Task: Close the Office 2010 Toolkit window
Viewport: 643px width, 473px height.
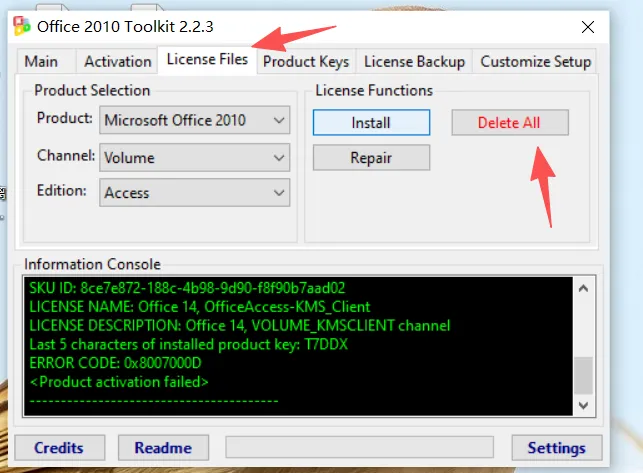Action: coord(588,27)
